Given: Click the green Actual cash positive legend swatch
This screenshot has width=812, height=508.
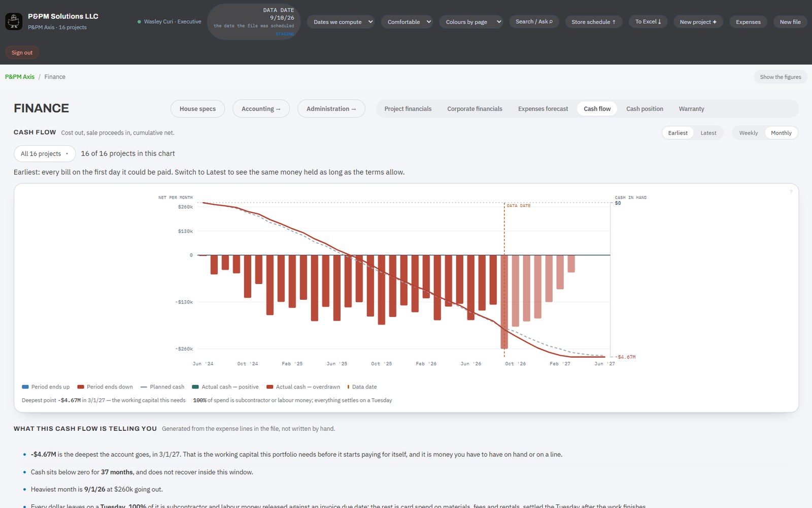Looking at the screenshot, I should 195,387.
